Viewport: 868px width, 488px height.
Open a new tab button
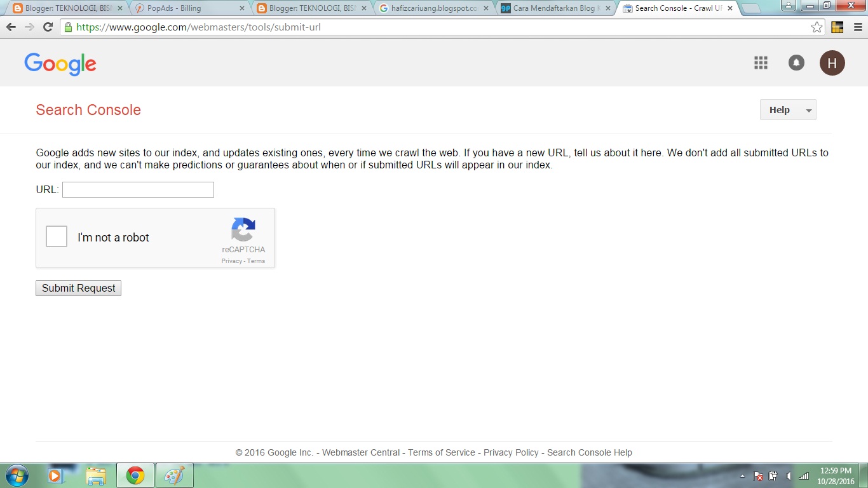coord(751,9)
